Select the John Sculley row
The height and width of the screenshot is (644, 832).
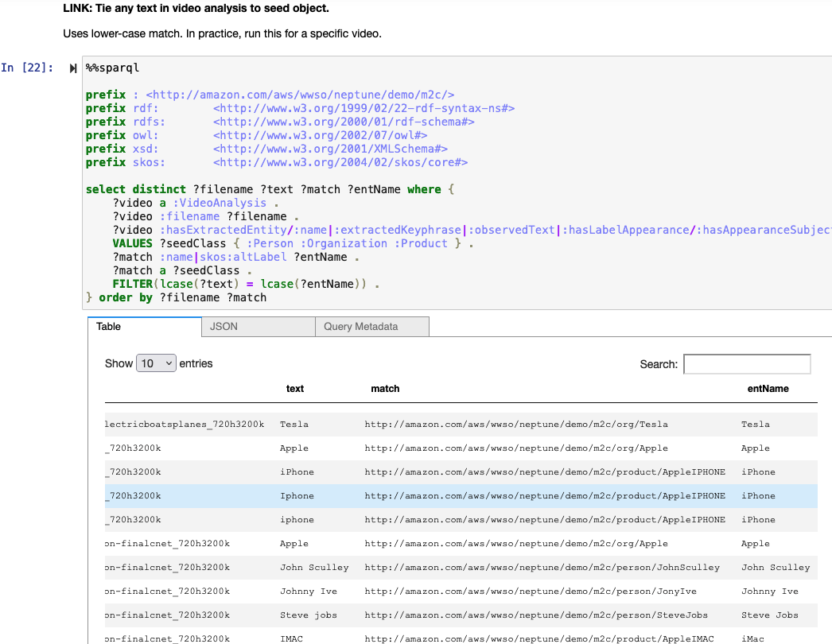pos(398,567)
